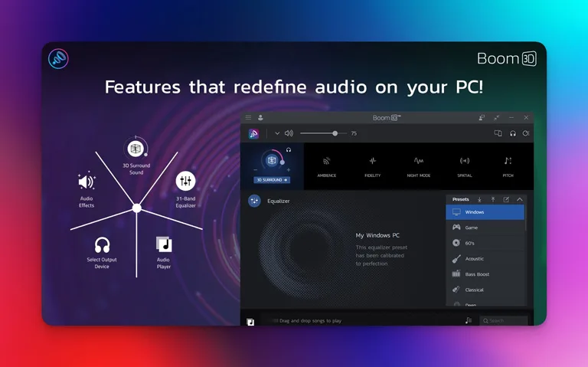The image size is (588, 367).
Task: Export preset using upload arrow icon
Action: (493, 199)
